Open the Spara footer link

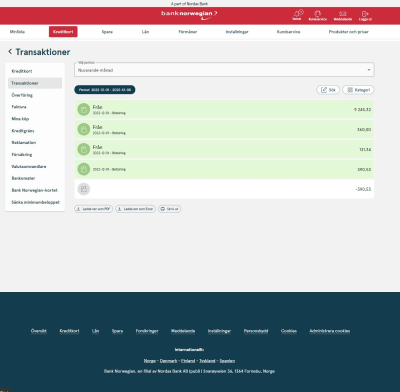pyautogui.click(x=117, y=331)
